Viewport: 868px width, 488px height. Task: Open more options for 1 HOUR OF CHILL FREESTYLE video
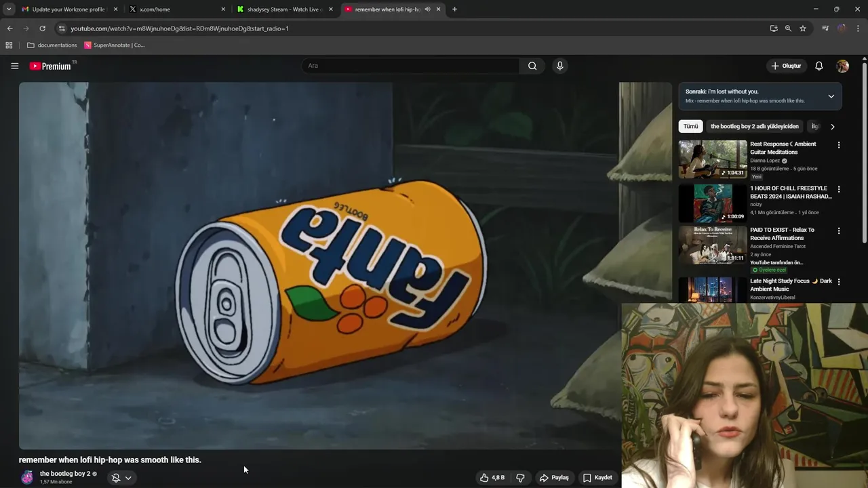(x=839, y=189)
